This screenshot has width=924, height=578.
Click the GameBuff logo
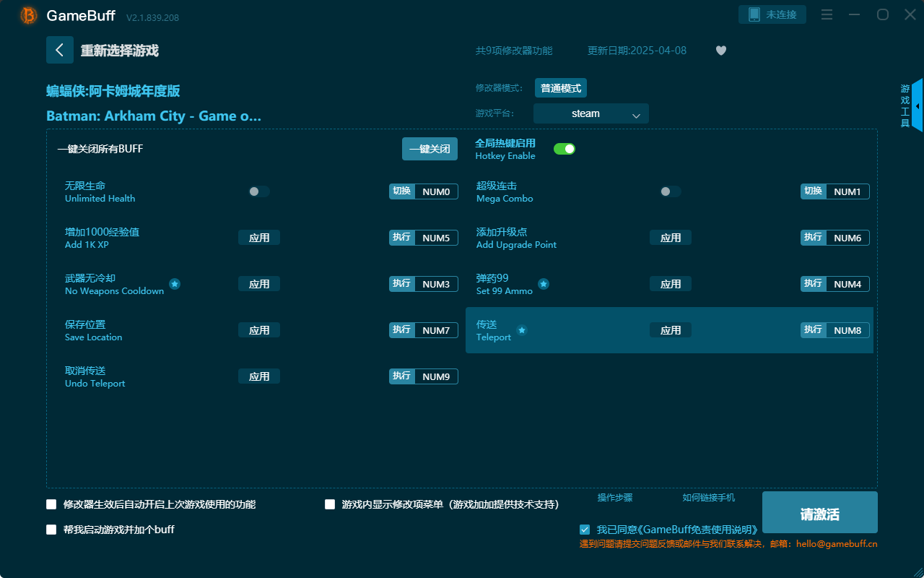(27, 14)
